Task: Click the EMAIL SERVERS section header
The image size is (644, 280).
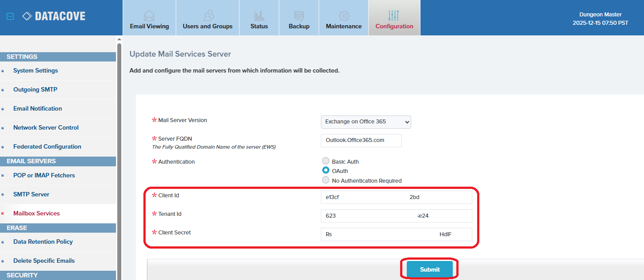Action: (58, 161)
